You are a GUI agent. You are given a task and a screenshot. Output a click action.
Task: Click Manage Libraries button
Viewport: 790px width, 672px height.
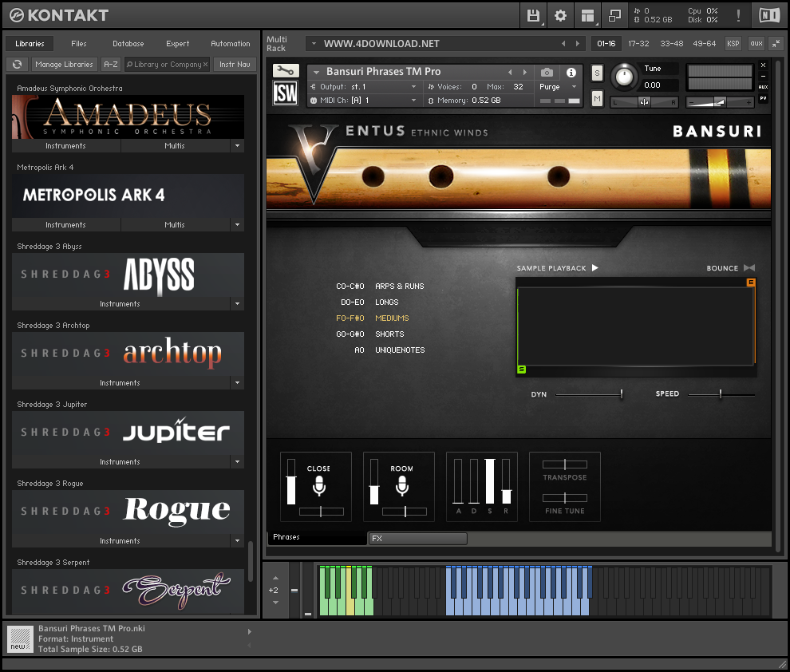pyautogui.click(x=65, y=65)
